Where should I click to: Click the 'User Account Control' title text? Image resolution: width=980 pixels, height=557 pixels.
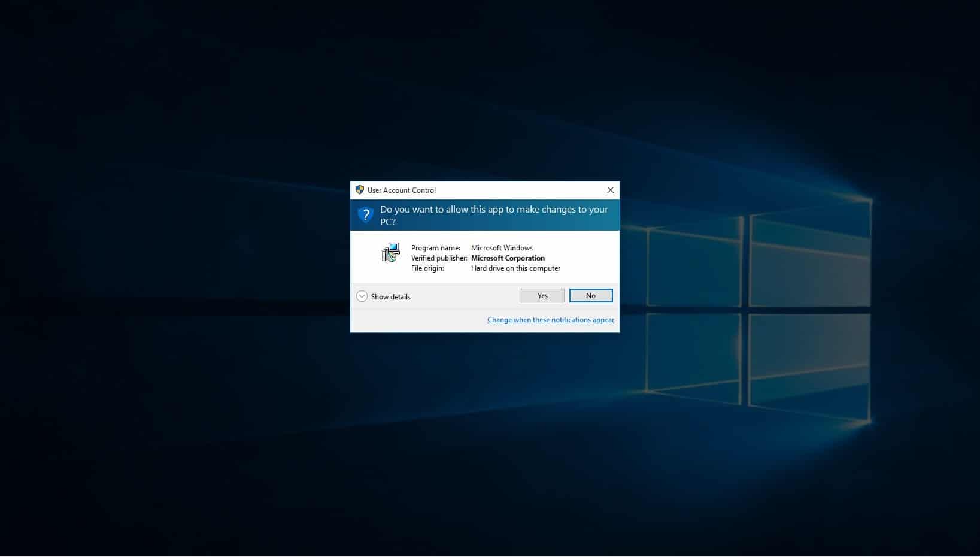pos(402,190)
